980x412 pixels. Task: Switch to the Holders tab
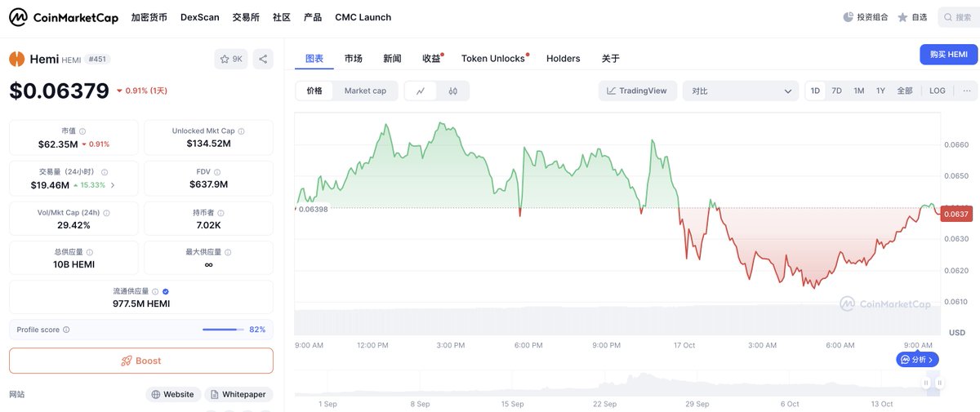pyautogui.click(x=563, y=59)
